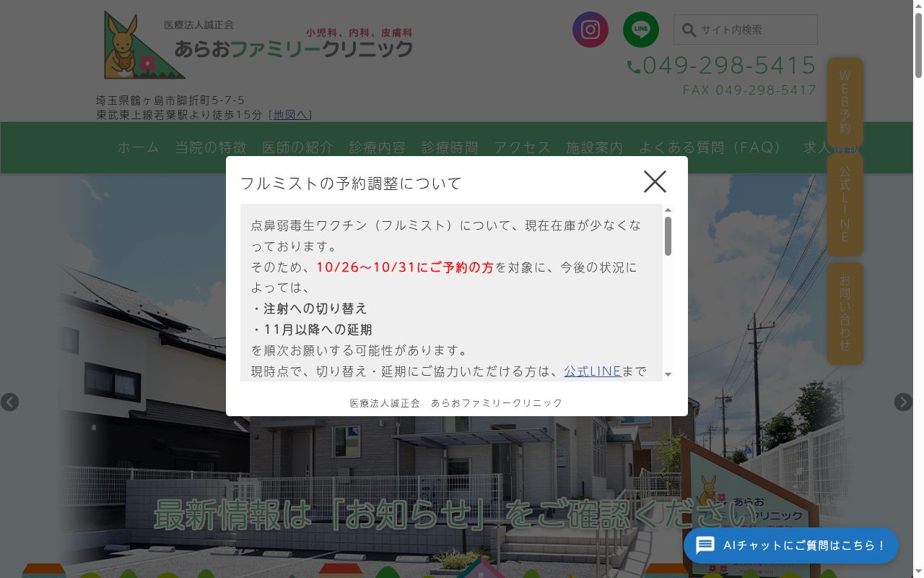
Task: Open 医師の紹介 navigation item
Action: pos(298,147)
